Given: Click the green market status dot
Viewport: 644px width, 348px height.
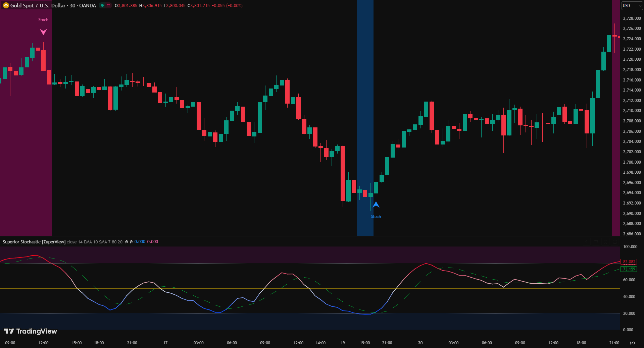Looking at the screenshot, I should pyautogui.click(x=102, y=5).
